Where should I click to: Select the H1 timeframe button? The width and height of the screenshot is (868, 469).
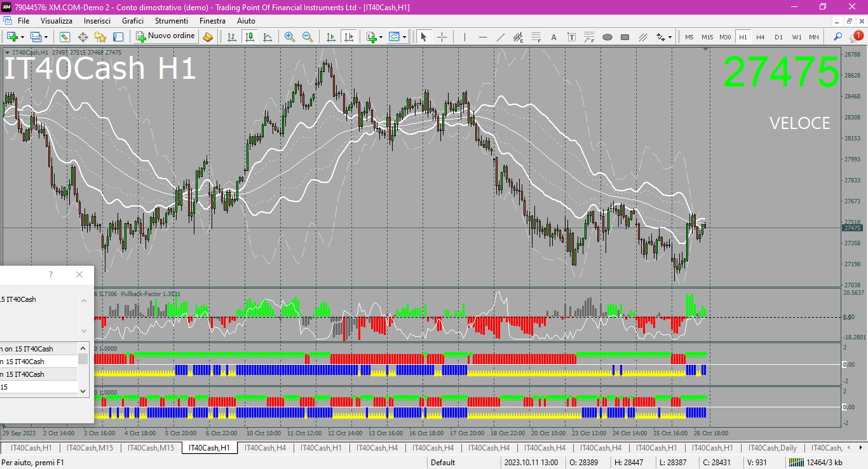click(743, 37)
